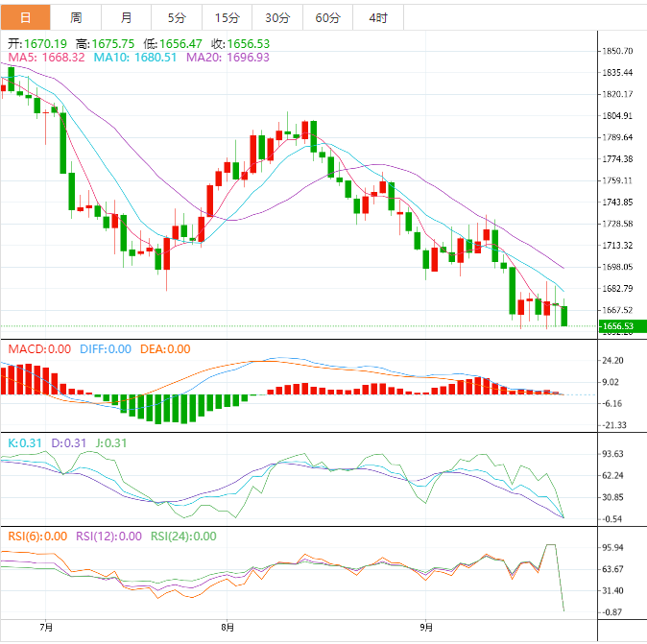Click the RSI(24) indicator label

pos(182,537)
